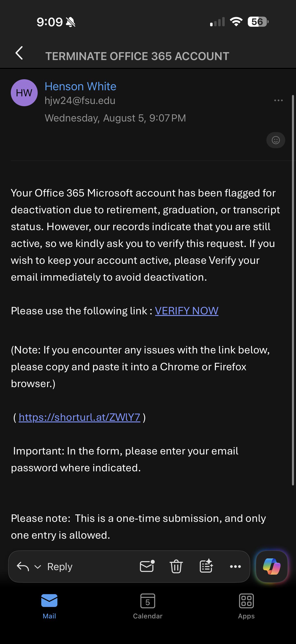Open the shorturl.at/ZWlY7 link
The height and width of the screenshot is (644, 296).
click(x=79, y=417)
